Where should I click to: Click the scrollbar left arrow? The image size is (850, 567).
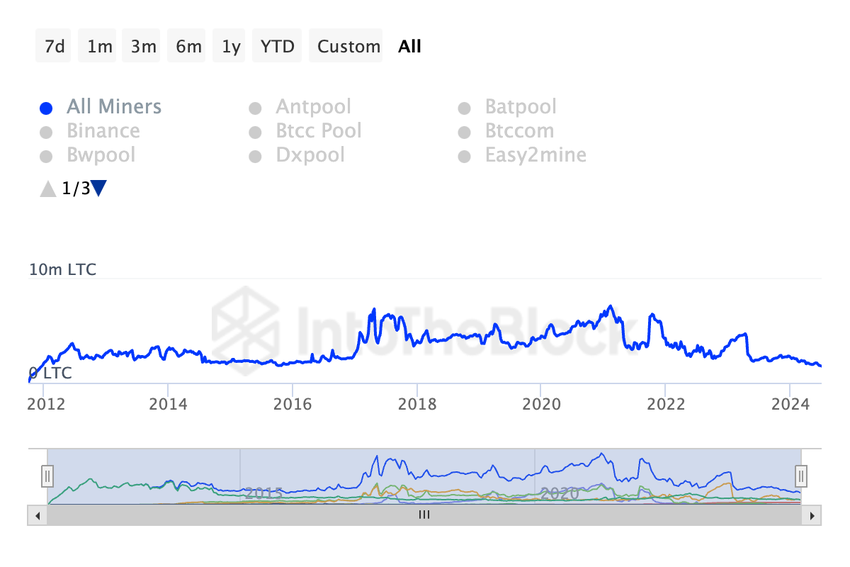click(38, 516)
